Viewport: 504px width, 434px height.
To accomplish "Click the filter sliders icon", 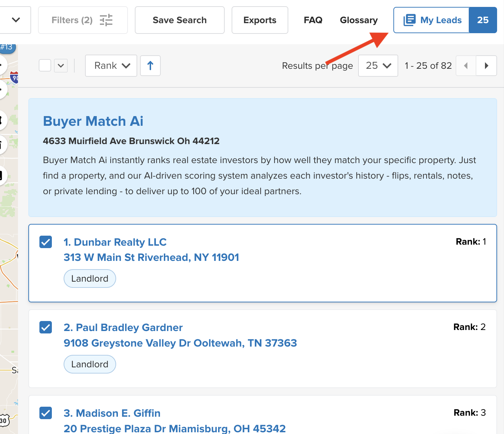I will tap(106, 20).
